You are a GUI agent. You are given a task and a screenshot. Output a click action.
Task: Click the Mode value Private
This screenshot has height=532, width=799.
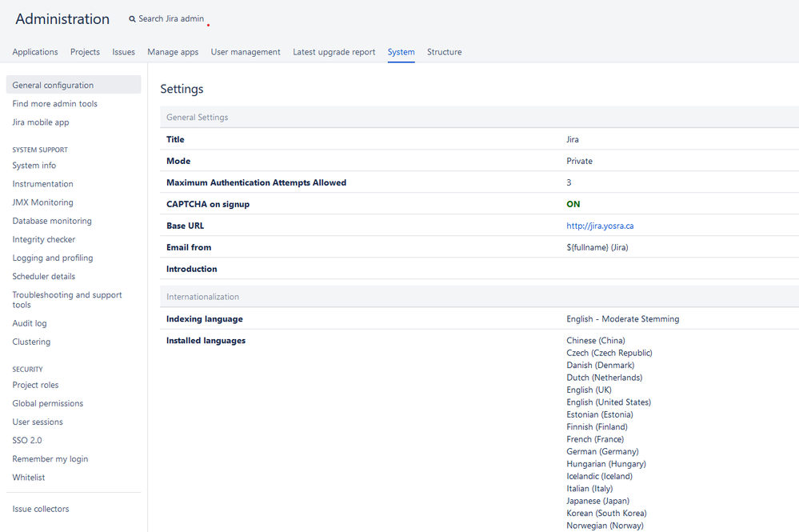pyautogui.click(x=579, y=161)
